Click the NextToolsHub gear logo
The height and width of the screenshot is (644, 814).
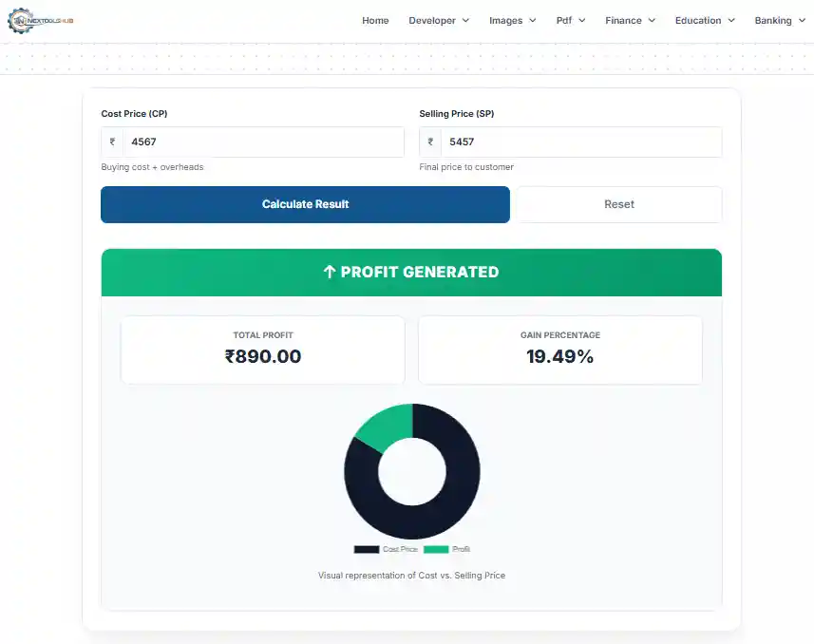click(x=21, y=20)
